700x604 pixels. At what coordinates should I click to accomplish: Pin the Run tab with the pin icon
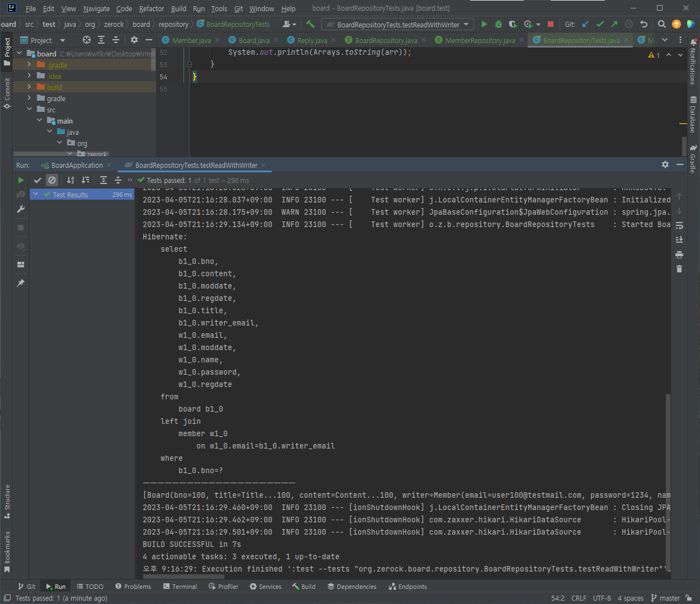(x=21, y=283)
